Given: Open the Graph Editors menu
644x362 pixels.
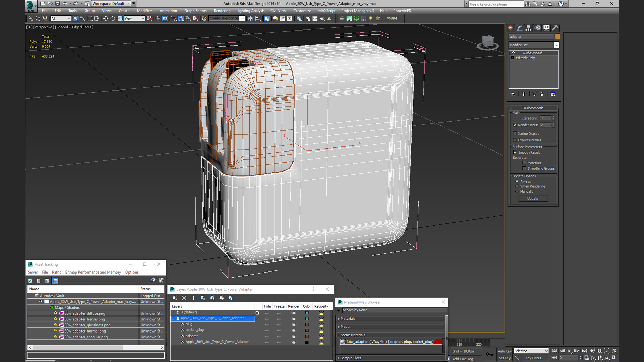Looking at the screenshot, I should tap(196, 11).
